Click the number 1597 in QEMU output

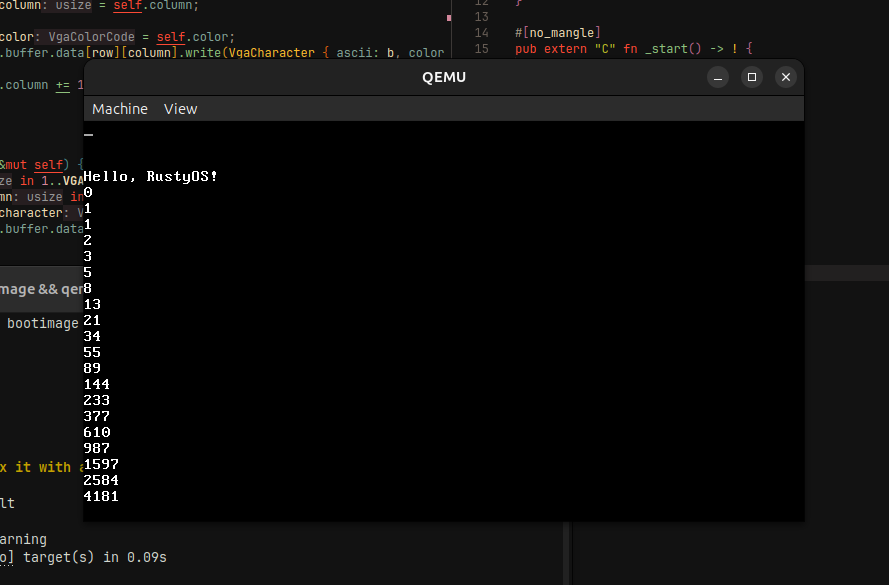point(101,464)
